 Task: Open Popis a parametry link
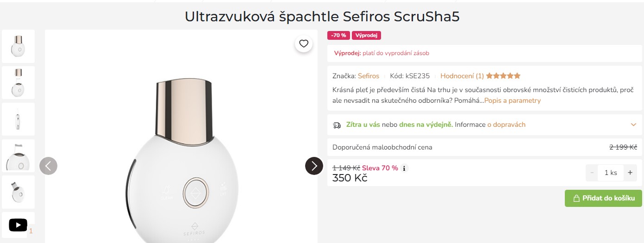(513, 100)
